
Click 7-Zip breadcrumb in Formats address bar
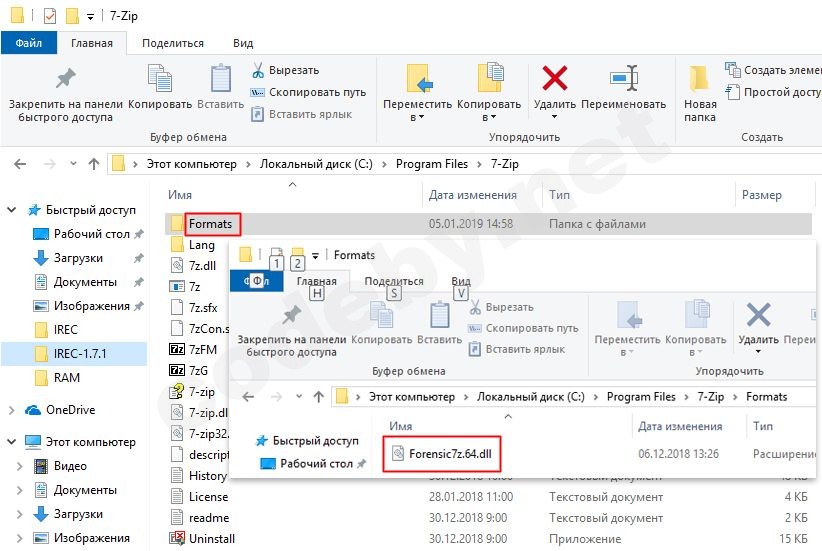(x=710, y=397)
